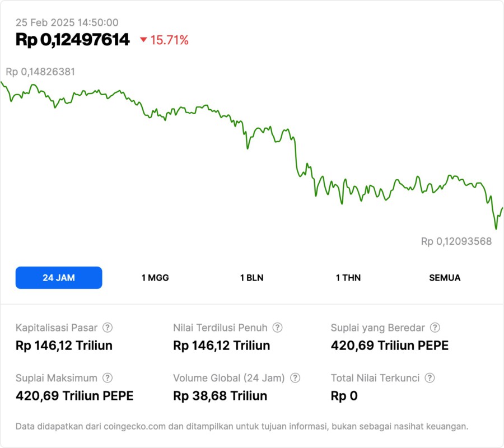Show the 1 THN price history
The height and width of the screenshot is (448, 504).
[348, 278]
